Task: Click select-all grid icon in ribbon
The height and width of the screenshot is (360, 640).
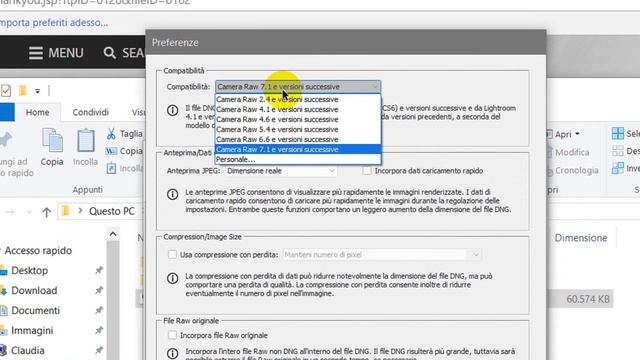Action: click(x=618, y=133)
